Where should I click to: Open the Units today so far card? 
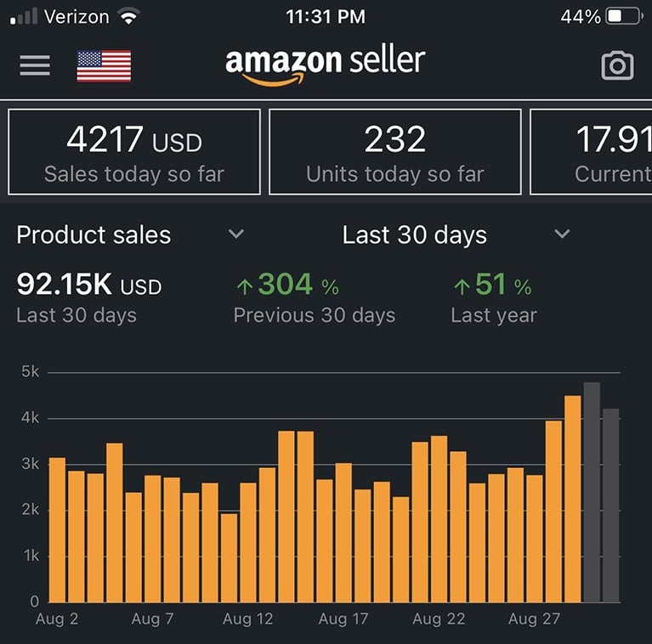[394, 152]
